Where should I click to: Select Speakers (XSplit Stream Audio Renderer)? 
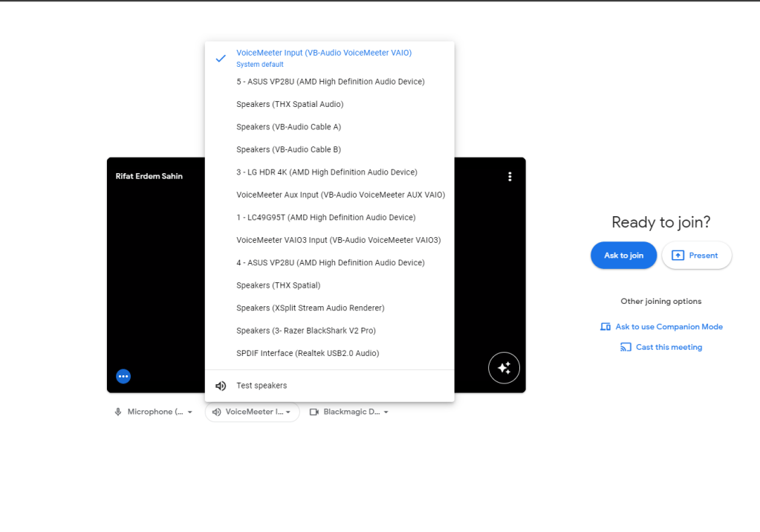pyautogui.click(x=330, y=308)
